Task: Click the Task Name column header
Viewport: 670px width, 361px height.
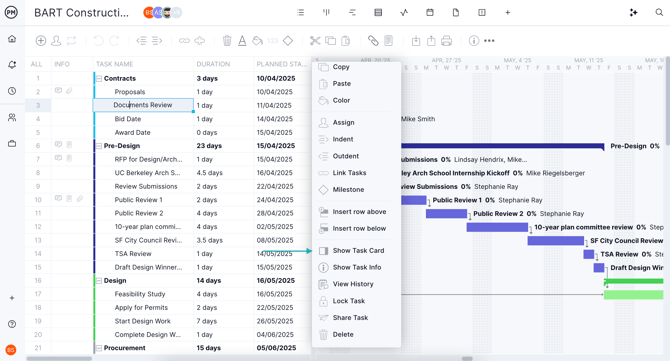Action: [115, 64]
